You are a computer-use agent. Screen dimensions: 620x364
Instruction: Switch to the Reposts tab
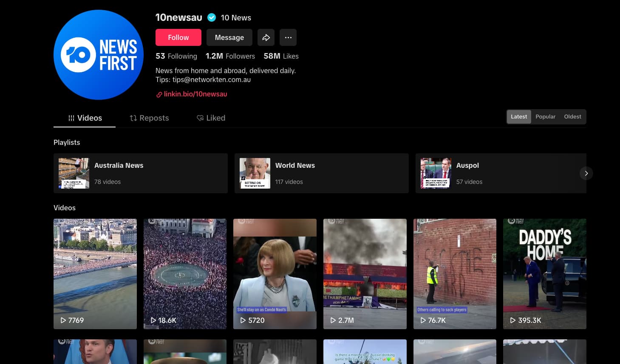(149, 118)
